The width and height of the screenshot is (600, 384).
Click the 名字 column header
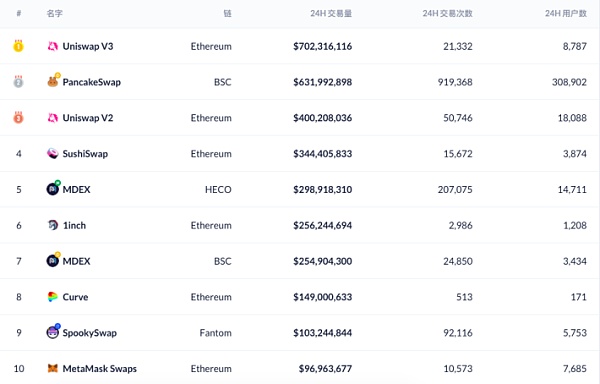(x=54, y=13)
